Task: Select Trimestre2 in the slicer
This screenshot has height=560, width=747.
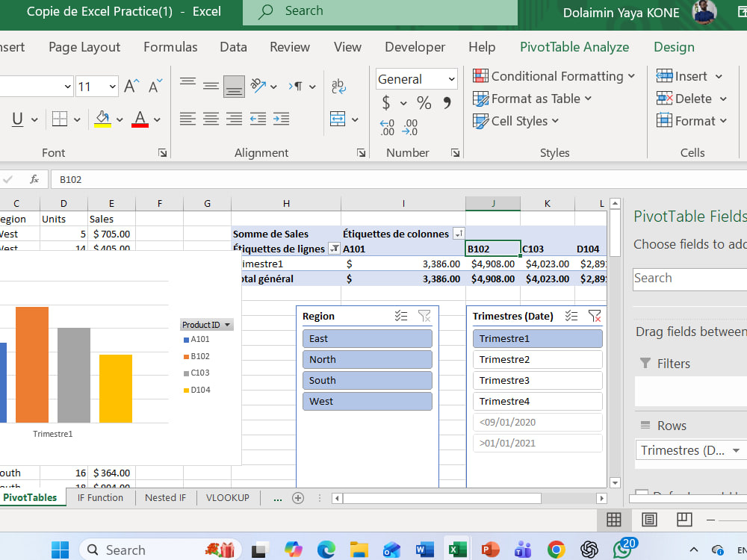Action: coord(537,360)
